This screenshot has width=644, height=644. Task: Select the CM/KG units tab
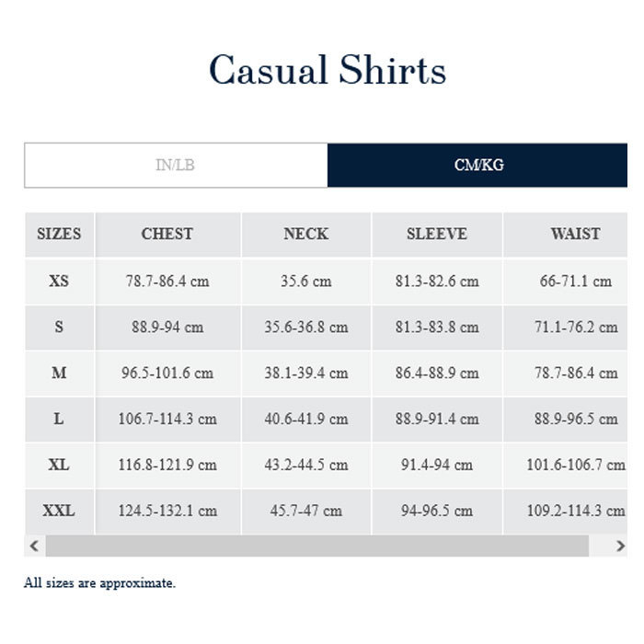(x=477, y=165)
